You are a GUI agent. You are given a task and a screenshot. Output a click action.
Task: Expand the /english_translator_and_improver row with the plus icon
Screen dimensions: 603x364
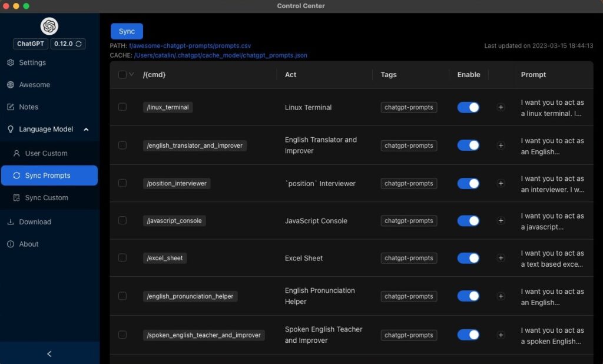point(501,145)
